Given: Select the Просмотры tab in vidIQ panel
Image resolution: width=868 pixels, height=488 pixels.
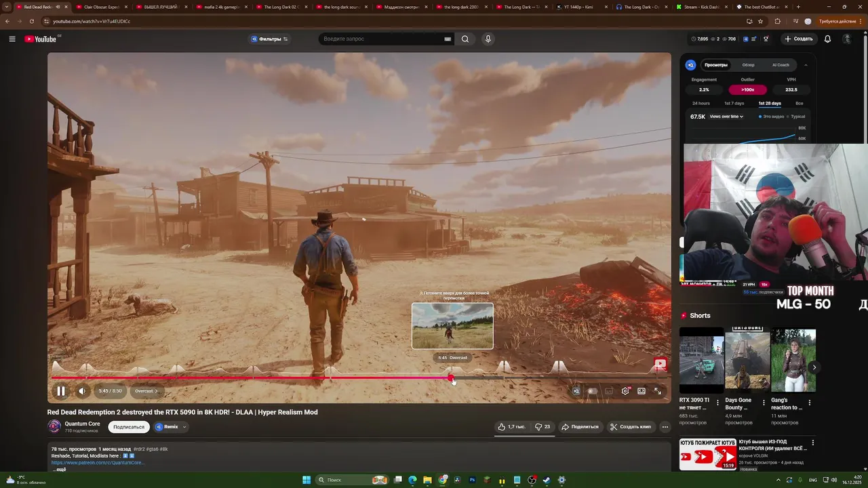Looking at the screenshot, I should pos(716,65).
